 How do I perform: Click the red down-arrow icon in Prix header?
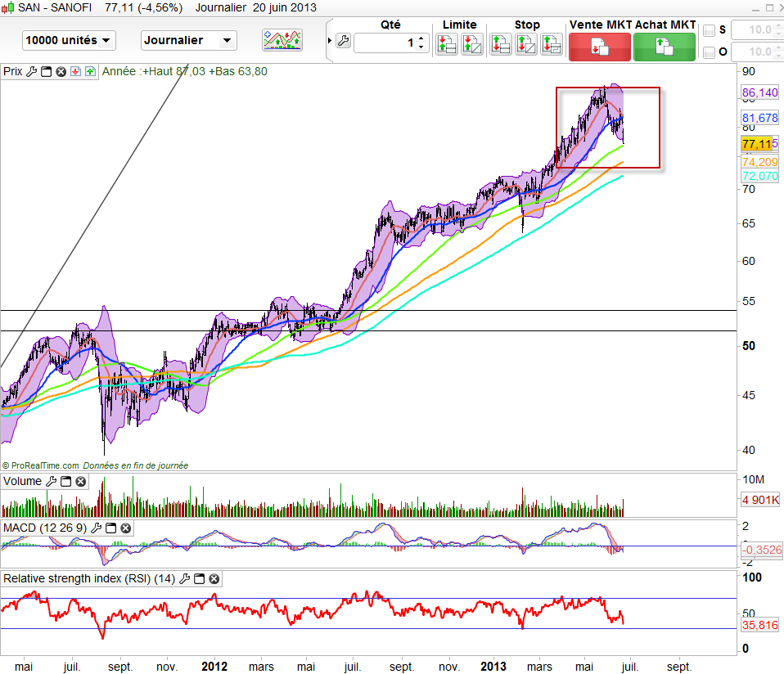pos(74,71)
